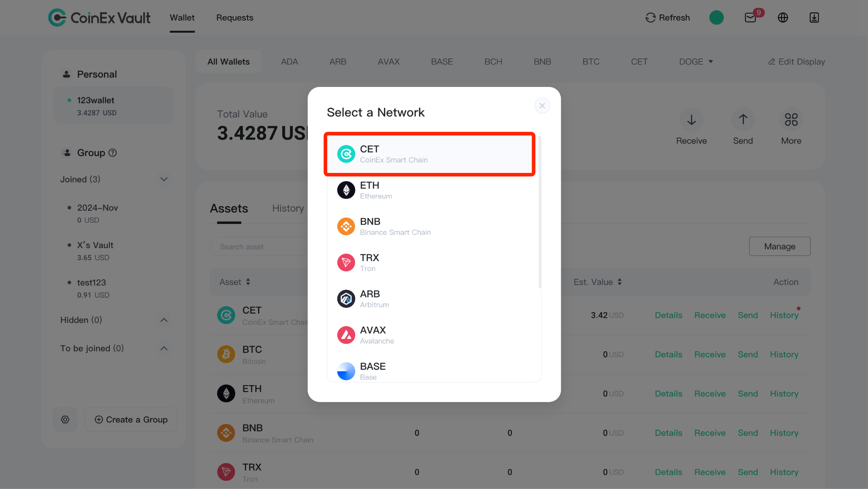The height and width of the screenshot is (489, 868).
Task: Open the More grid icon
Action: point(791,120)
